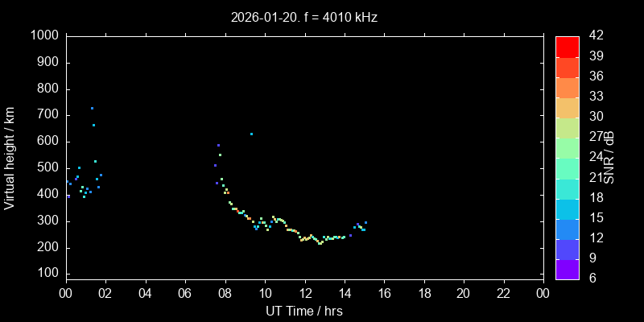Viewport: 644px width, 322px height.
Task: Click the red 39–42 dB colorbar segment
Action: tap(567, 46)
